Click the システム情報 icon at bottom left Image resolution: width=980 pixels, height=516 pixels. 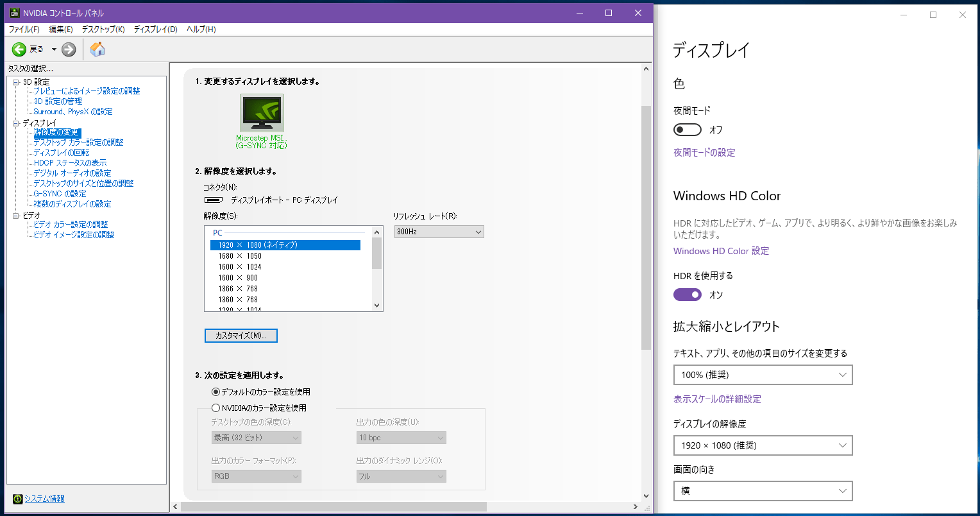coord(17,499)
